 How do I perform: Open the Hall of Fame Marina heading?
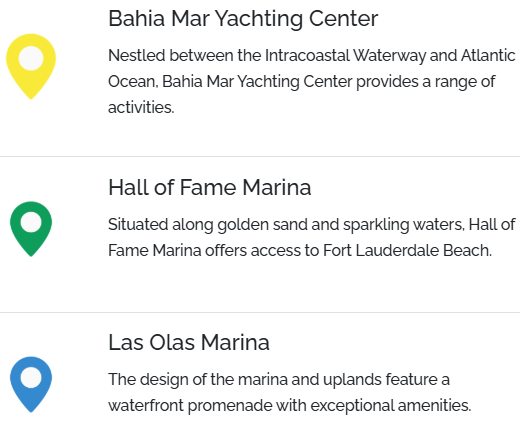click(210, 187)
